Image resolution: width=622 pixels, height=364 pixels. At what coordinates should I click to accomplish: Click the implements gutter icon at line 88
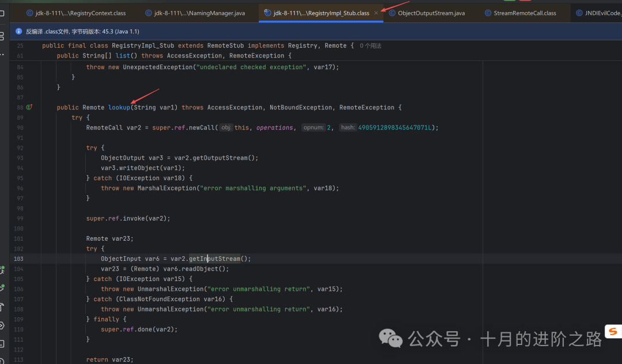[x=29, y=107]
